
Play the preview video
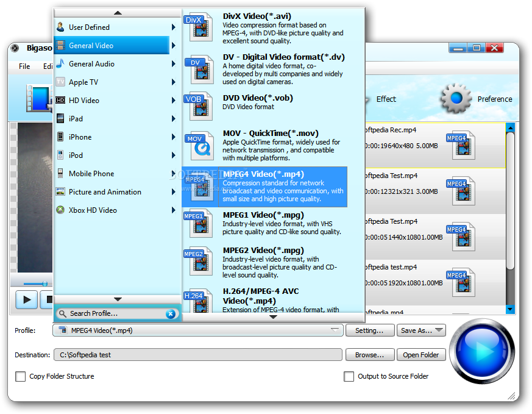pos(26,299)
